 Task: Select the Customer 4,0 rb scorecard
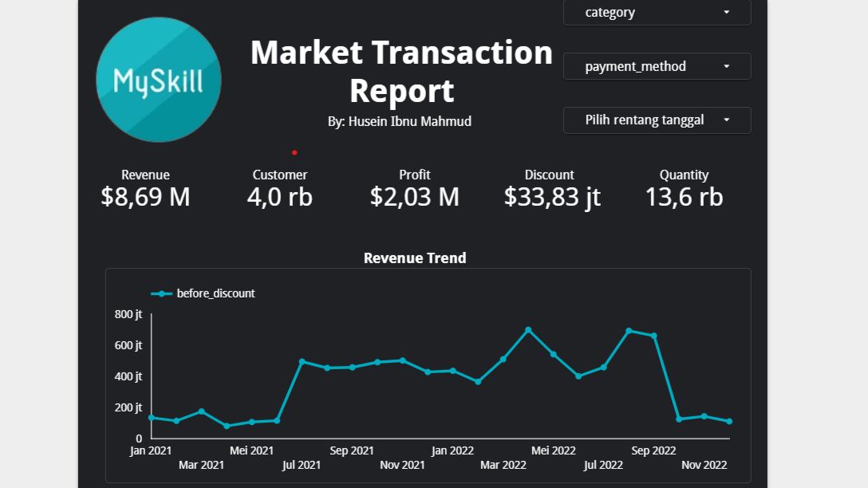coord(280,189)
